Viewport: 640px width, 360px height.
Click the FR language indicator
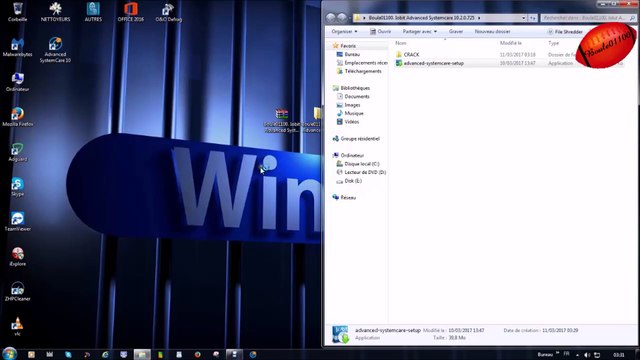(x=566, y=354)
